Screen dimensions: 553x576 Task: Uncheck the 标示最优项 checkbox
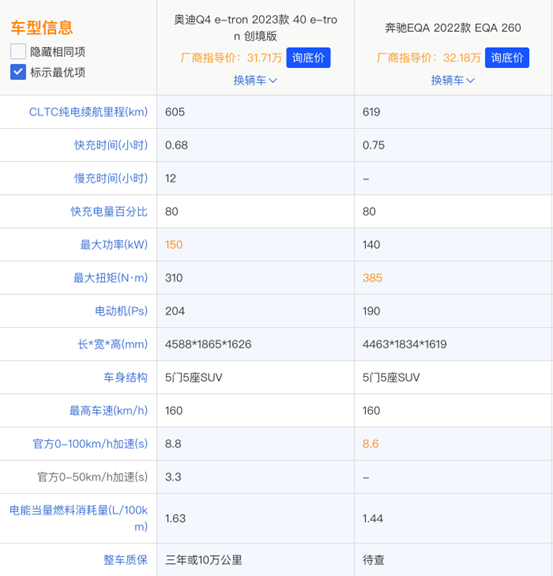tap(18, 72)
